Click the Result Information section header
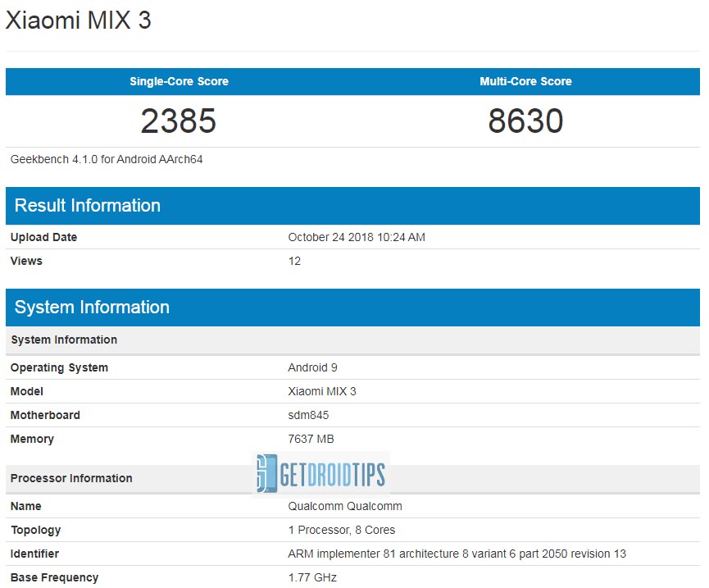The width and height of the screenshot is (709, 588). pos(352,206)
